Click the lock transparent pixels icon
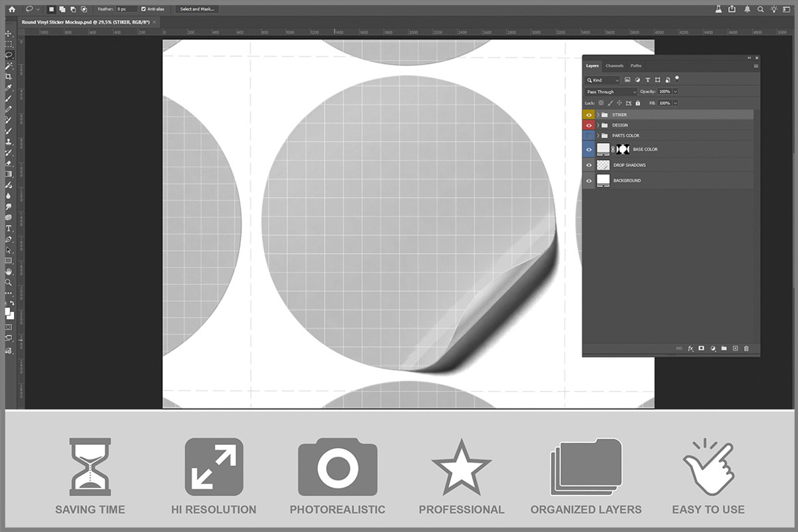 (x=600, y=103)
